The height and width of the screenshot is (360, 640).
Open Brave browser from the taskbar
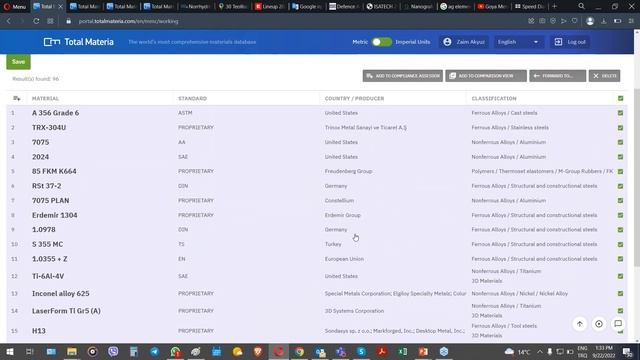(258, 351)
